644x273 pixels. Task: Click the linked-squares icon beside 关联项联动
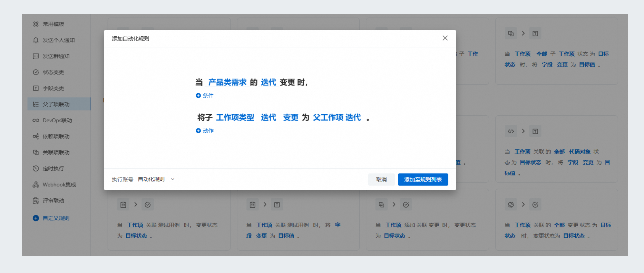coord(36,152)
